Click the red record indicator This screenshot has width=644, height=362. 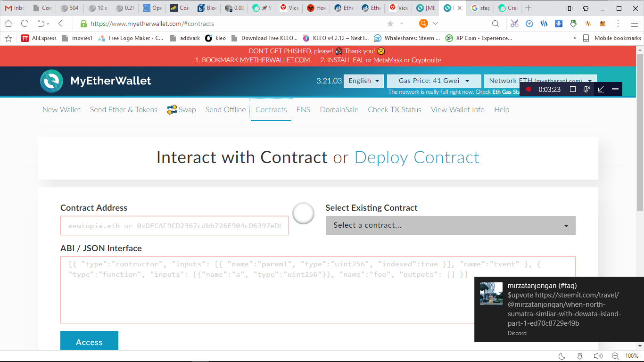[x=528, y=89]
